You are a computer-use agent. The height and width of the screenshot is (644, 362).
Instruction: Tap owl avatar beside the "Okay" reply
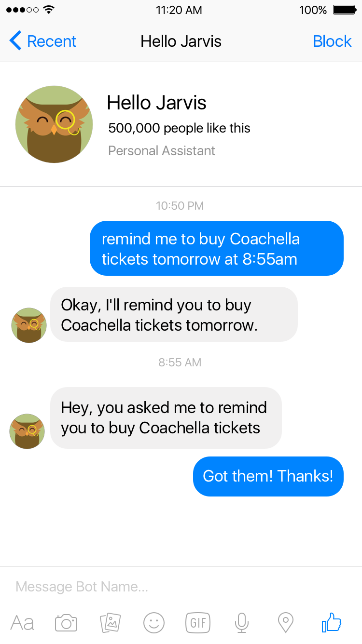click(x=29, y=325)
